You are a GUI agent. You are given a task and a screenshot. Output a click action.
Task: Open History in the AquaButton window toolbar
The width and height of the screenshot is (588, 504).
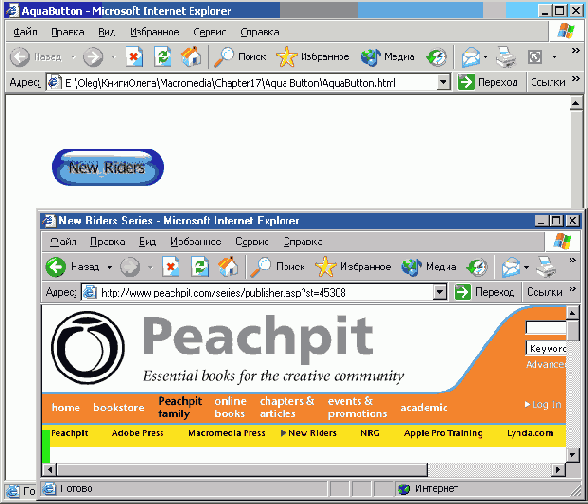(x=436, y=57)
